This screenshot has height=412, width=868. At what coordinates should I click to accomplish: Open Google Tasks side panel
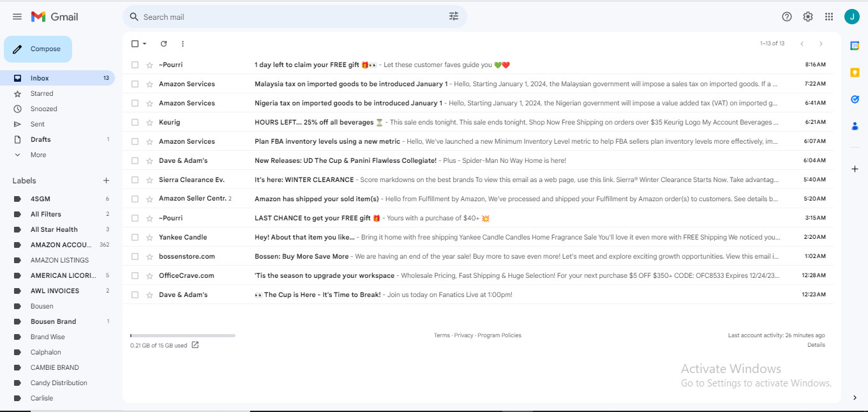point(855,99)
